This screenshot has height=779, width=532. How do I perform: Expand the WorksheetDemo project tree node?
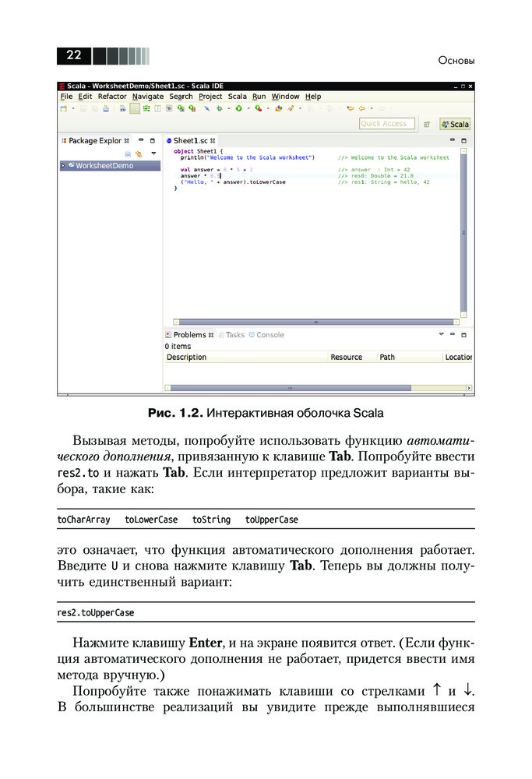62,165
